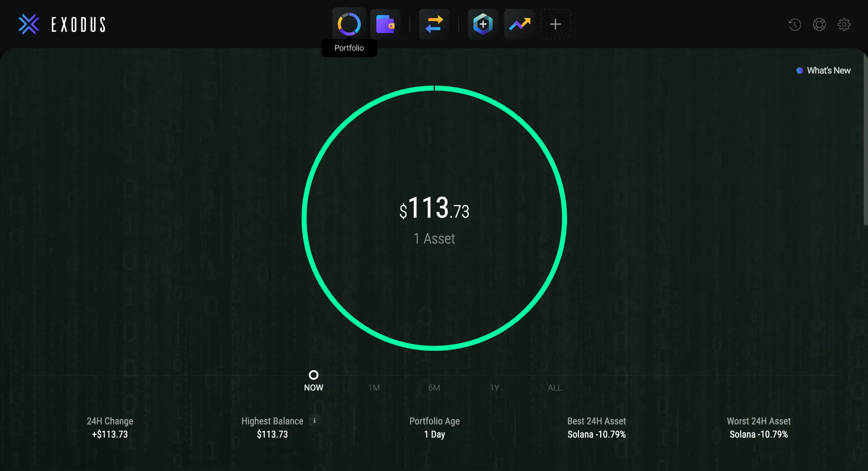Open the Exchange arrows icon
This screenshot has height=471, width=868.
[x=434, y=24]
